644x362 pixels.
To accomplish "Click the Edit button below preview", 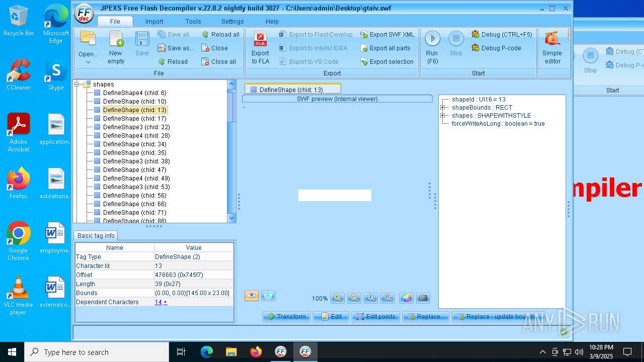I will (x=331, y=316).
